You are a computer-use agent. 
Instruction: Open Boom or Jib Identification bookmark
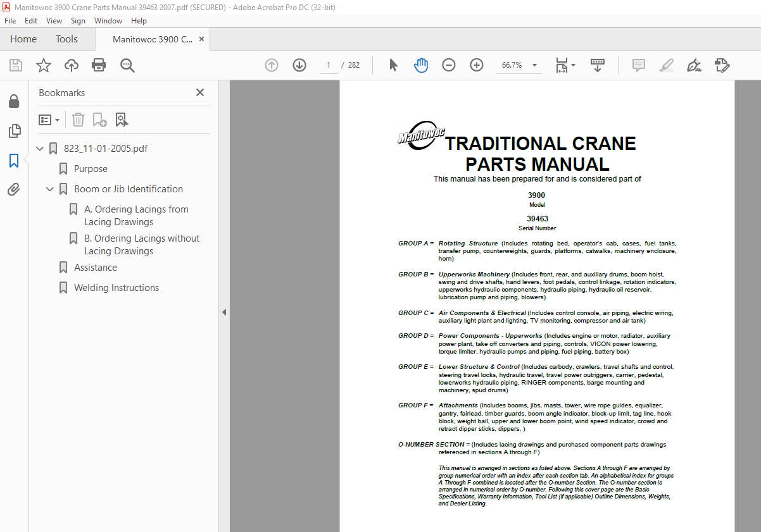pos(129,189)
